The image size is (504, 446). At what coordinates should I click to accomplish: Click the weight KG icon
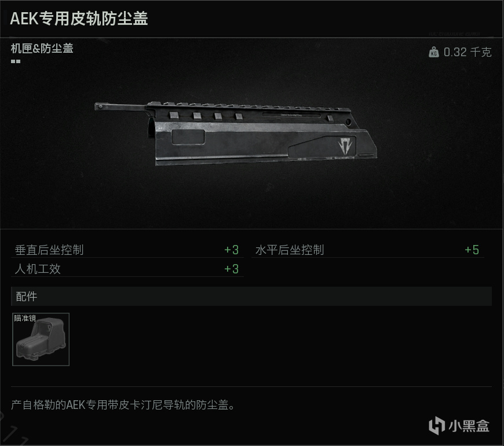click(x=433, y=52)
